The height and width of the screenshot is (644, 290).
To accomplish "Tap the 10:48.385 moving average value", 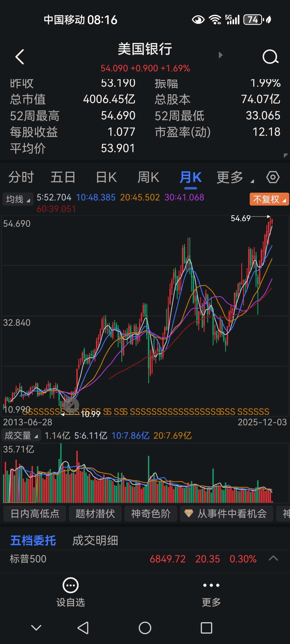I will [x=96, y=197].
